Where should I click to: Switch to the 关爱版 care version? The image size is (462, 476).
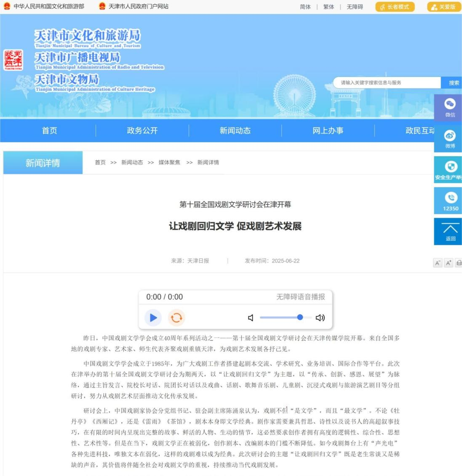[444, 7]
